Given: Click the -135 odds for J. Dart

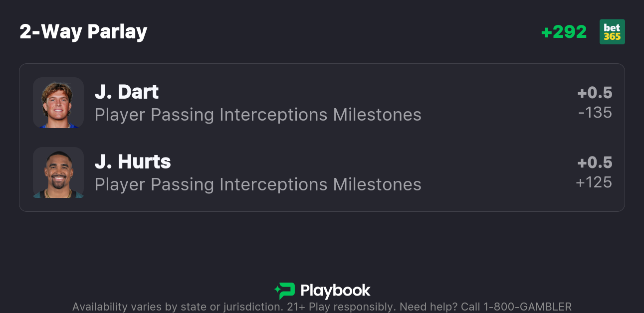Looking at the screenshot, I should 595,113.
